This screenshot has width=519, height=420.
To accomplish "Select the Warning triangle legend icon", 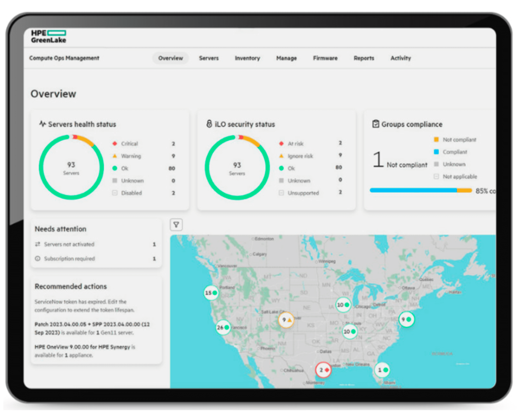I will pyautogui.click(x=115, y=156).
